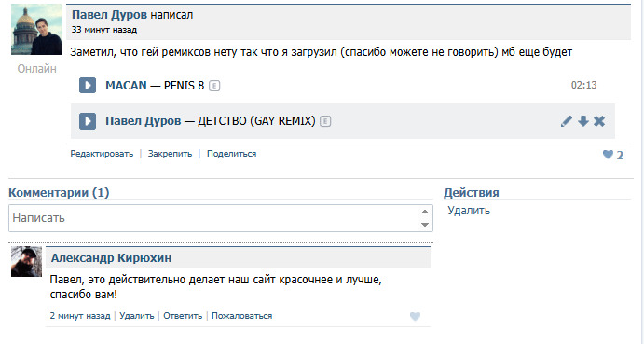Screen dimensions: 644x344
Task: Like the post via the heart icon
Action: pyautogui.click(x=608, y=155)
